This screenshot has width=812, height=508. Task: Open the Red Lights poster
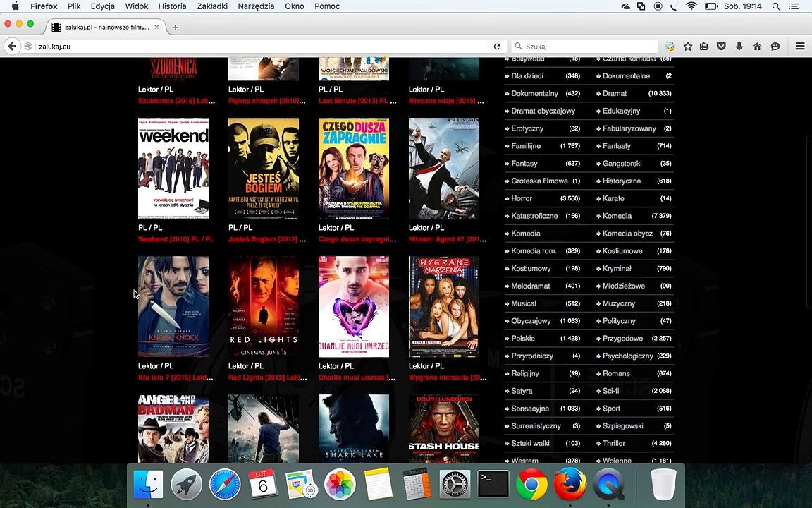click(x=264, y=307)
